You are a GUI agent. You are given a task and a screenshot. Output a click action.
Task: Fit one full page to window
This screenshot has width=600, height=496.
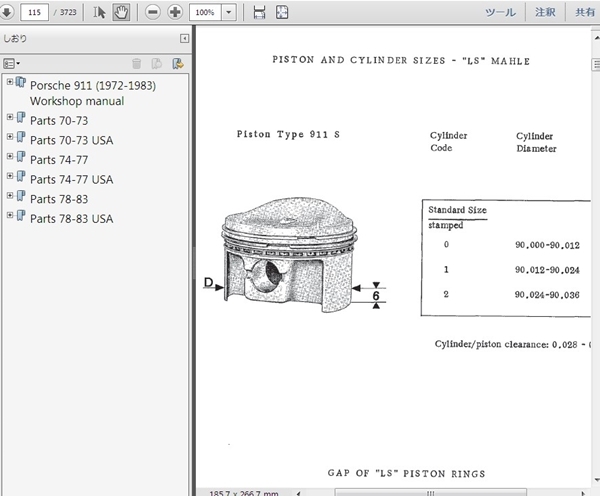pyautogui.click(x=282, y=12)
